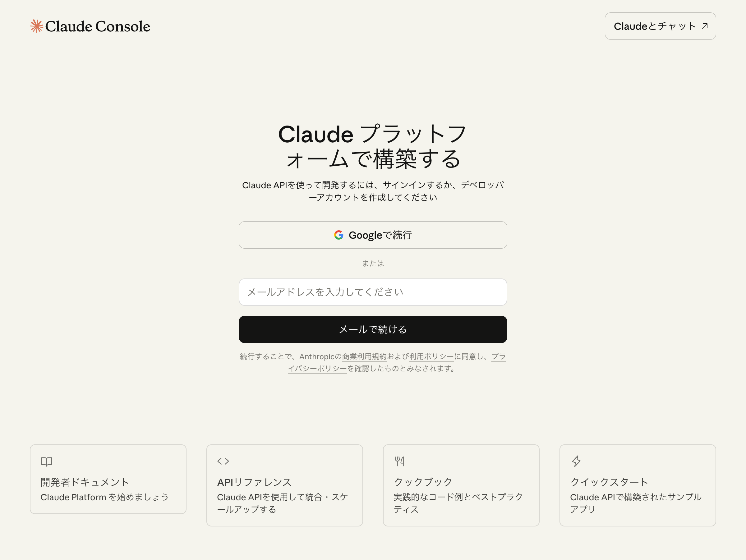Click the lightning bolt icon above クイックスタート
Viewport: 746px width, 560px height.
coord(576,461)
